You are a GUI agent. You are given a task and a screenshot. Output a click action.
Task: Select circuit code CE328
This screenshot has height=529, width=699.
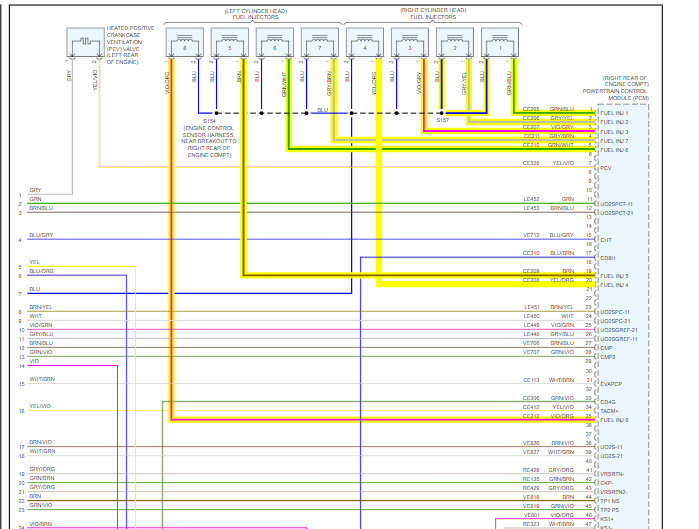[x=531, y=163]
